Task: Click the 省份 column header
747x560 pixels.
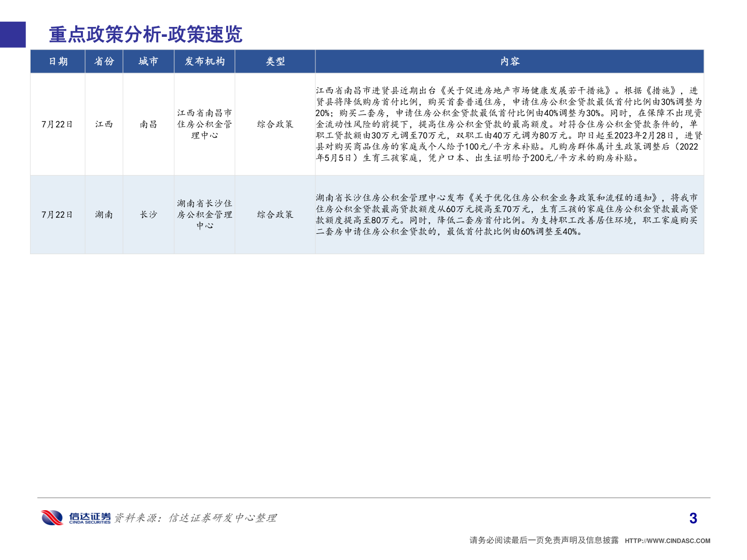Action: [x=104, y=61]
